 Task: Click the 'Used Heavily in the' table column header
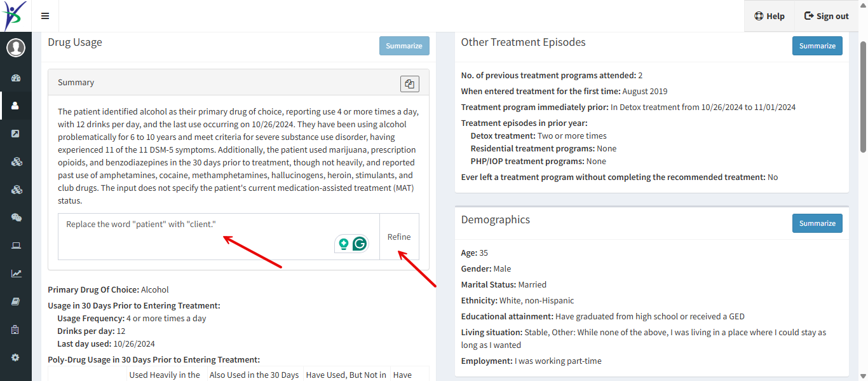point(165,375)
